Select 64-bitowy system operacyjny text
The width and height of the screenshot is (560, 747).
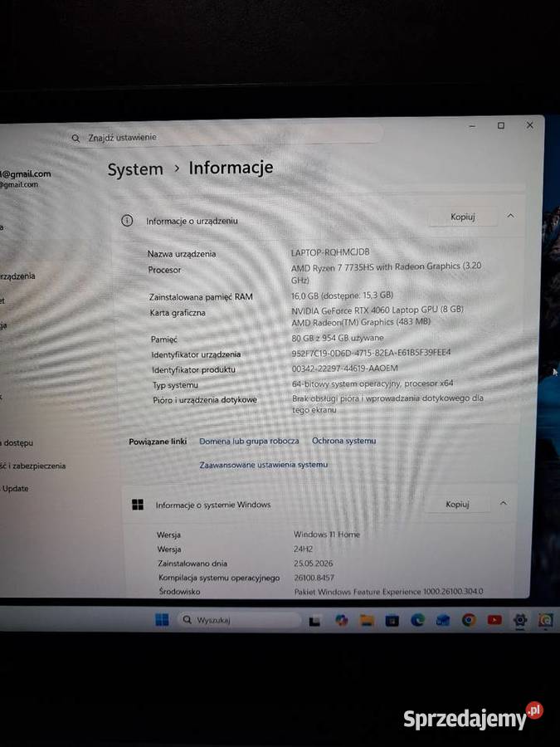tap(373, 383)
